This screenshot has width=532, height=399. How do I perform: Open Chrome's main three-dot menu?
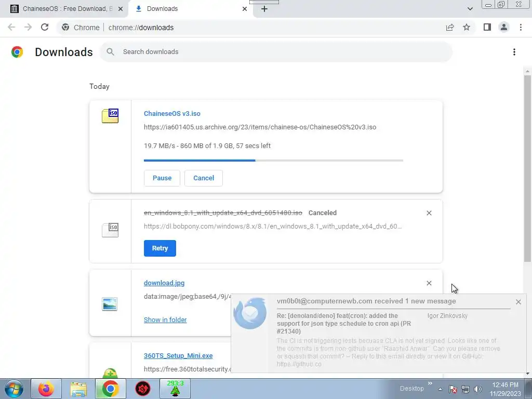(521, 28)
